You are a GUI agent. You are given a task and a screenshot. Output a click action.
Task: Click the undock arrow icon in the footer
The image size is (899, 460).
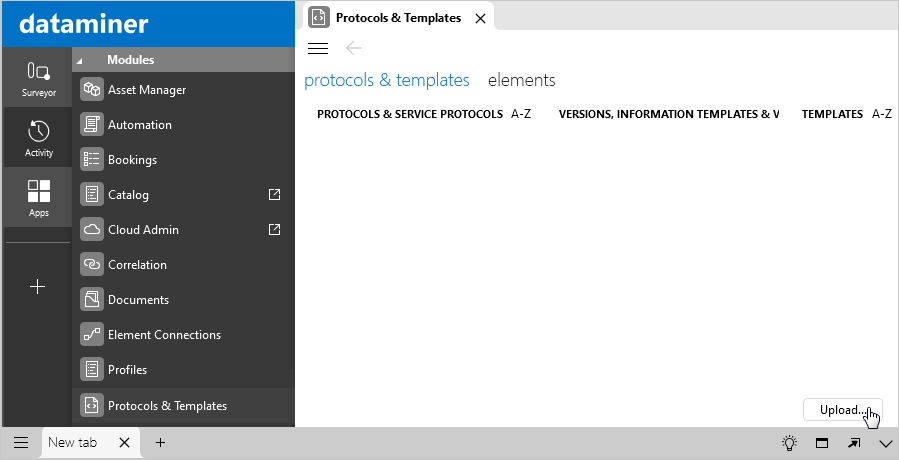[854, 442]
